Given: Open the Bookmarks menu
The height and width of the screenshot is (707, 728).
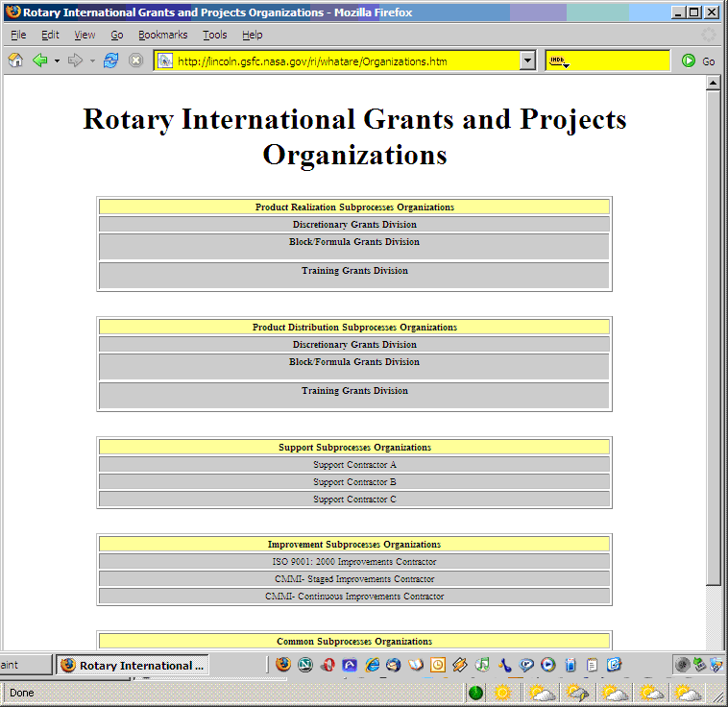Looking at the screenshot, I should 162,35.
